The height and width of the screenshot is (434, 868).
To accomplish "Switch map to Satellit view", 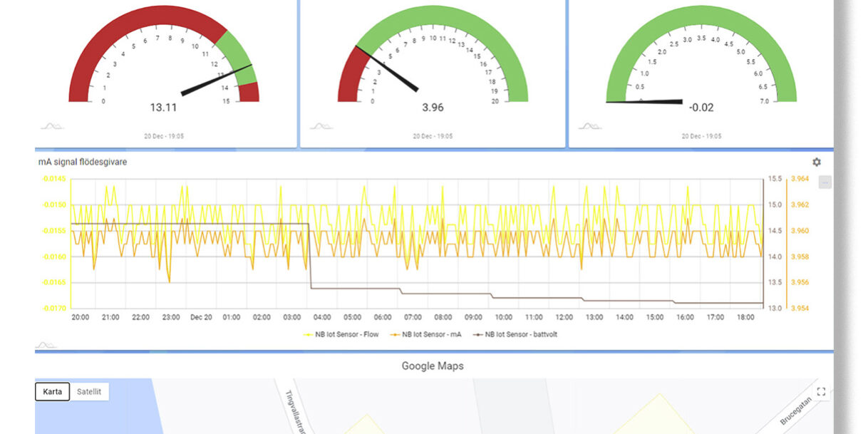I will [x=89, y=391].
